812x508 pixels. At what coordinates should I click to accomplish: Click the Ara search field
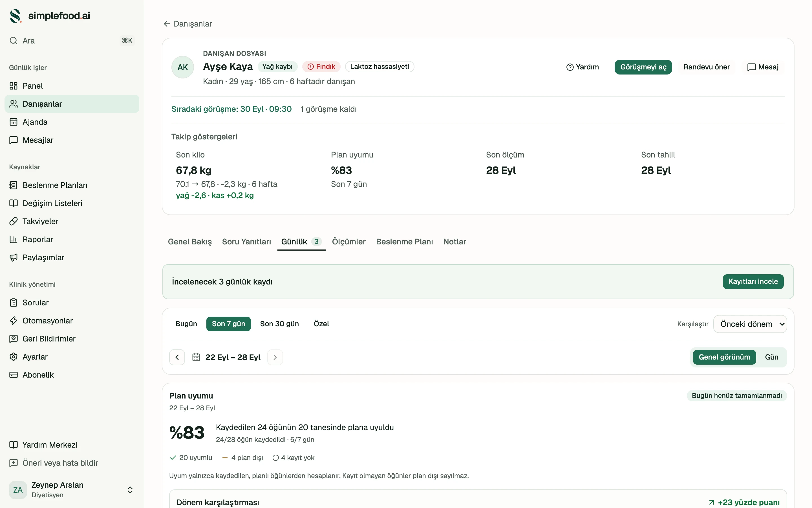pyautogui.click(x=72, y=41)
